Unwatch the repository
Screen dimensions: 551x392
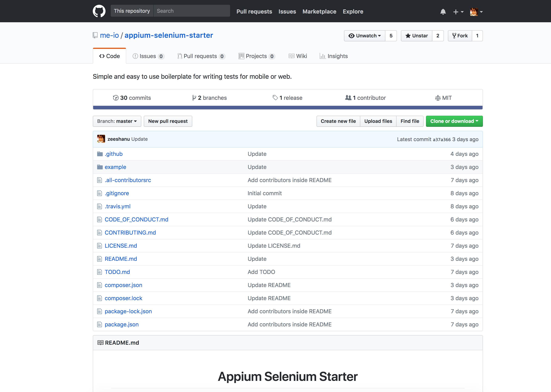point(364,35)
